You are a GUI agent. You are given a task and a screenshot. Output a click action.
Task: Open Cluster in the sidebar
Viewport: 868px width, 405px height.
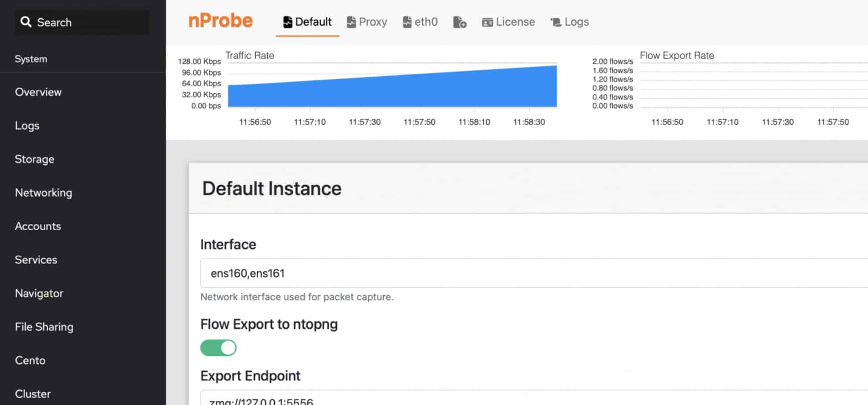click(33, 394)
